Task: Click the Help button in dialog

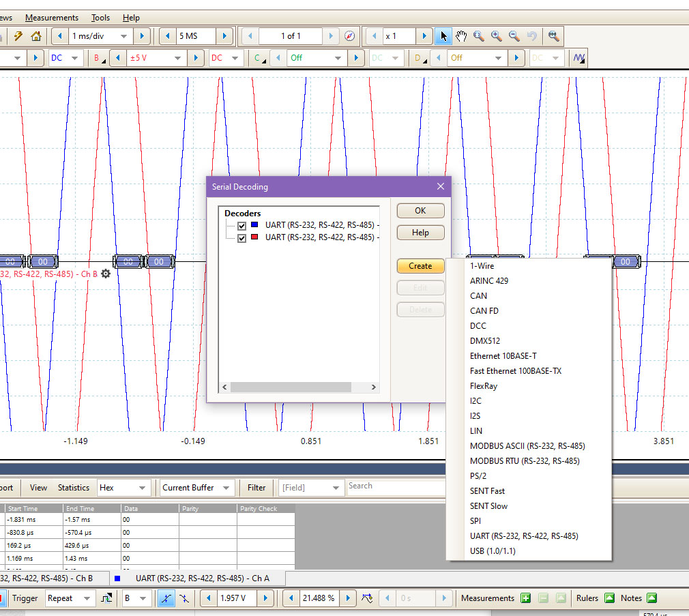Action: pyautogui.click(x=420, y=233)
